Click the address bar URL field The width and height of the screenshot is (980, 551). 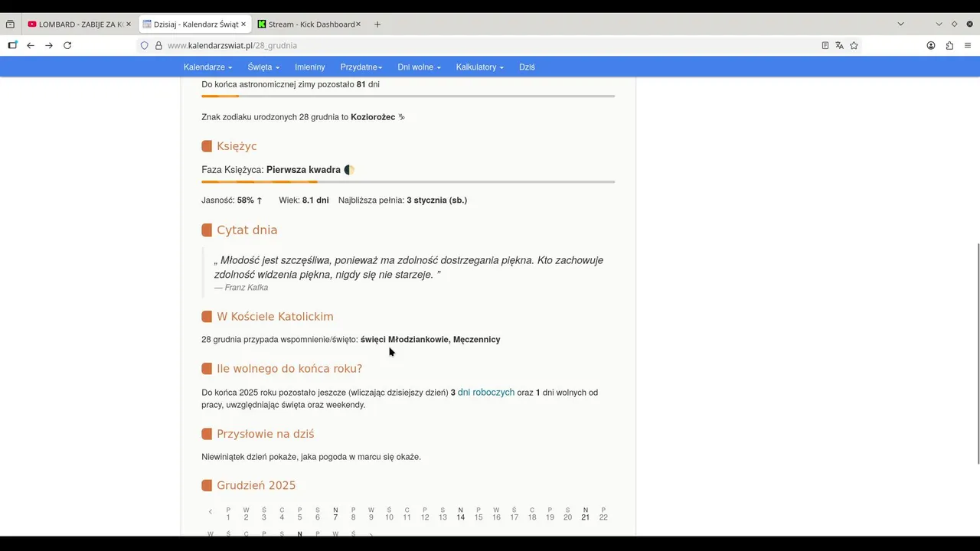[490, 45]
